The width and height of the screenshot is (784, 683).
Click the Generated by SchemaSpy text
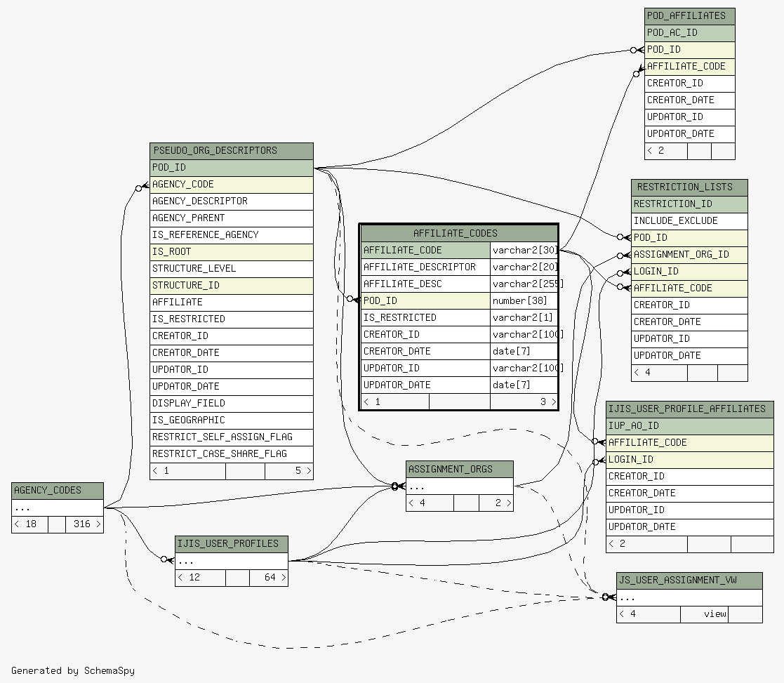73,671
